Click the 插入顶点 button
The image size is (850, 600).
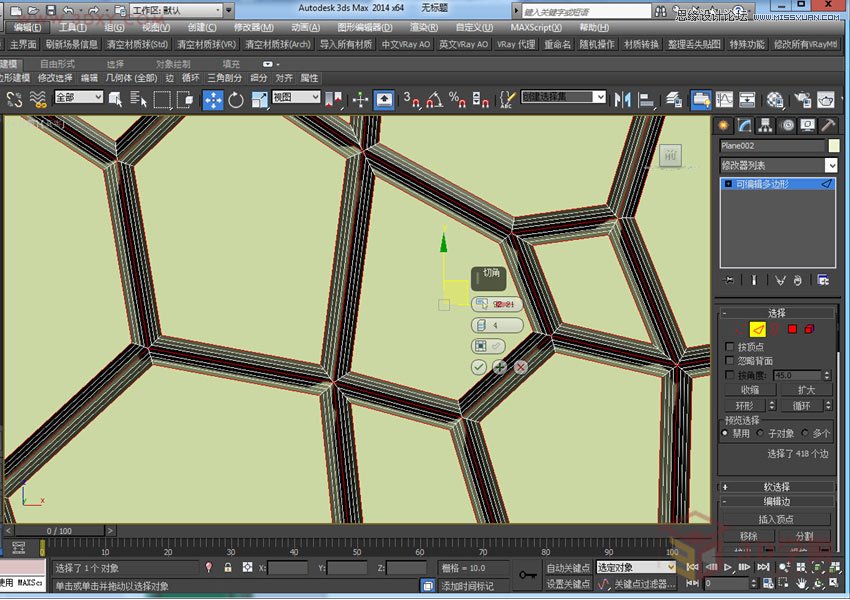[x=776, y=519]
